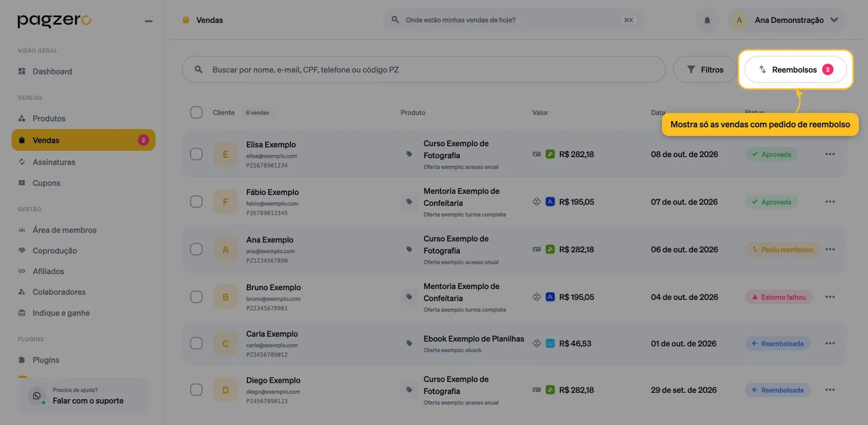Click the Reembolsos button
Viewport: 868px width, 425px height.
(796, 69)
